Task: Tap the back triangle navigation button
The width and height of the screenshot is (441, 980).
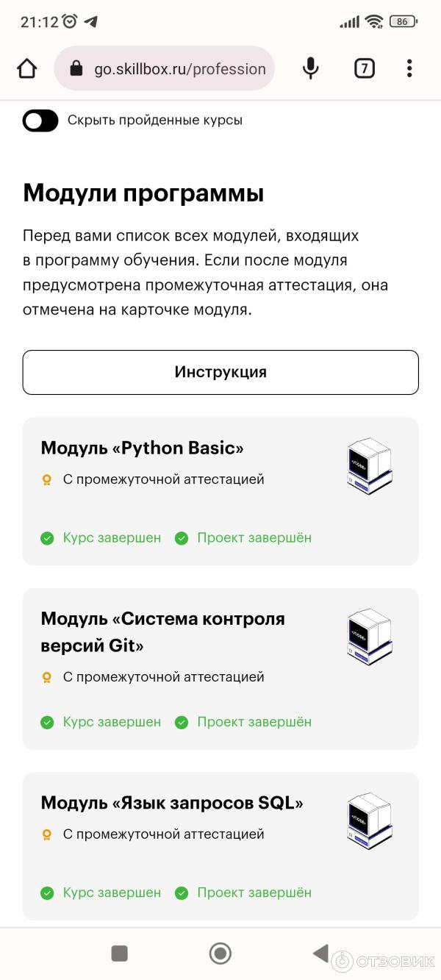Action: point(320,953)
